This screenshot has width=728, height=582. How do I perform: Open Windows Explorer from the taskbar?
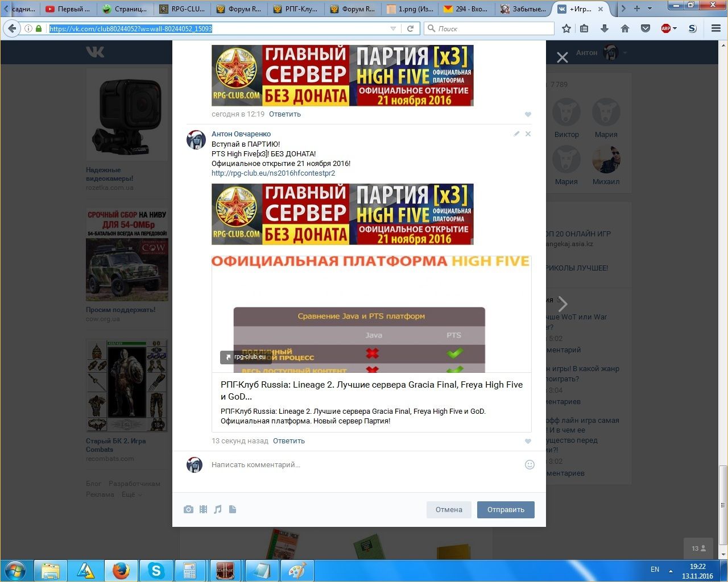[x=51, y=570]
